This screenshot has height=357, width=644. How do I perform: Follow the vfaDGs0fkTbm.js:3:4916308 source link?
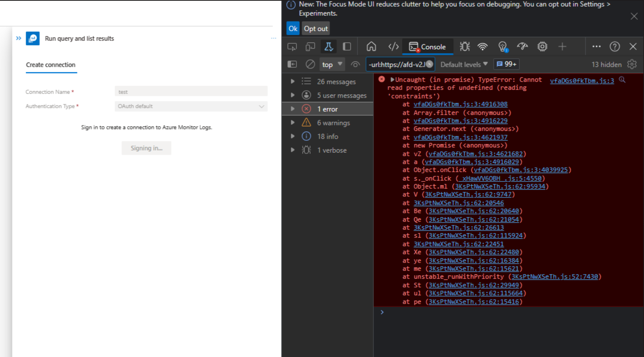[x=460, y=104]
